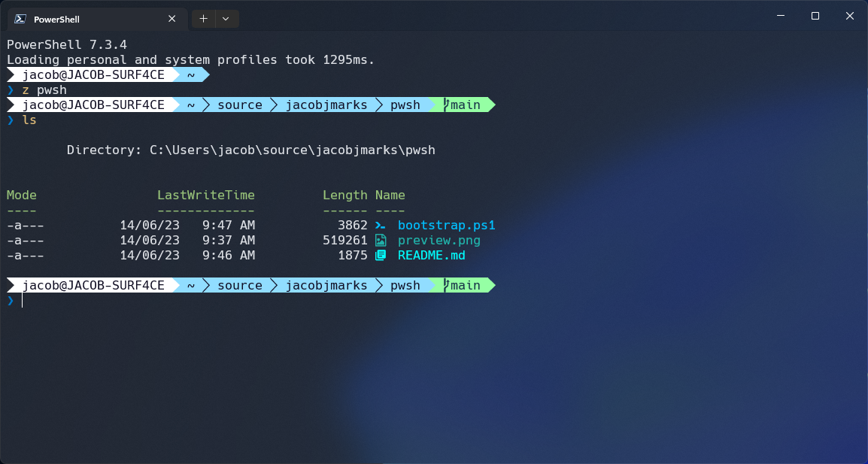Click the preview.png file name
The width and height of the screenshot is (868, 464).
click(439, 241)
